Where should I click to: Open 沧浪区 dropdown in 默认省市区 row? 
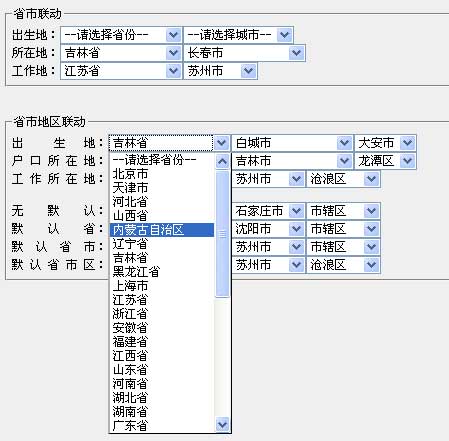point(343,265)
